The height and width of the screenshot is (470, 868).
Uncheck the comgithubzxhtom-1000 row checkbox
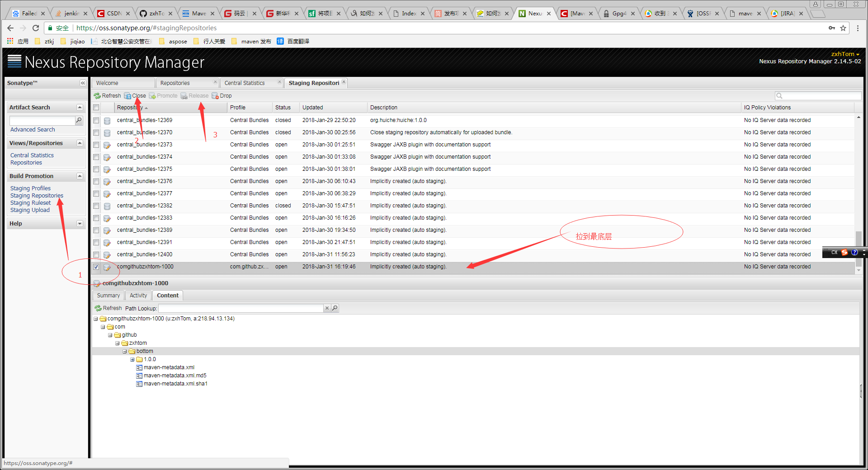click(x=96, y=267)
